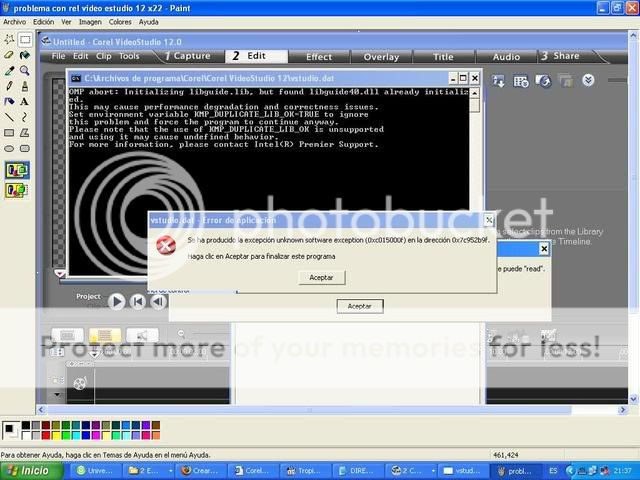Switch to the Share step in VideoStudio
This screenshot has height=480, width=640.
(560, 56)
